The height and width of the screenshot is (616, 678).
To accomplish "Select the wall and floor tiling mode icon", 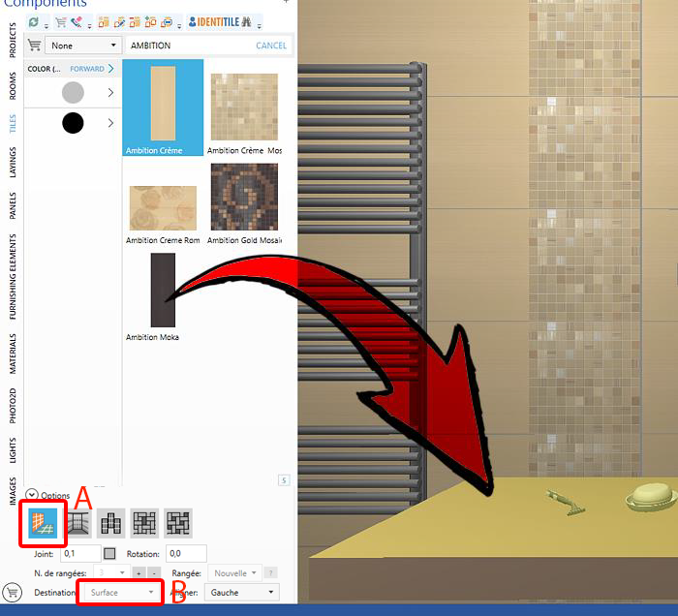I will click(43, 523).
